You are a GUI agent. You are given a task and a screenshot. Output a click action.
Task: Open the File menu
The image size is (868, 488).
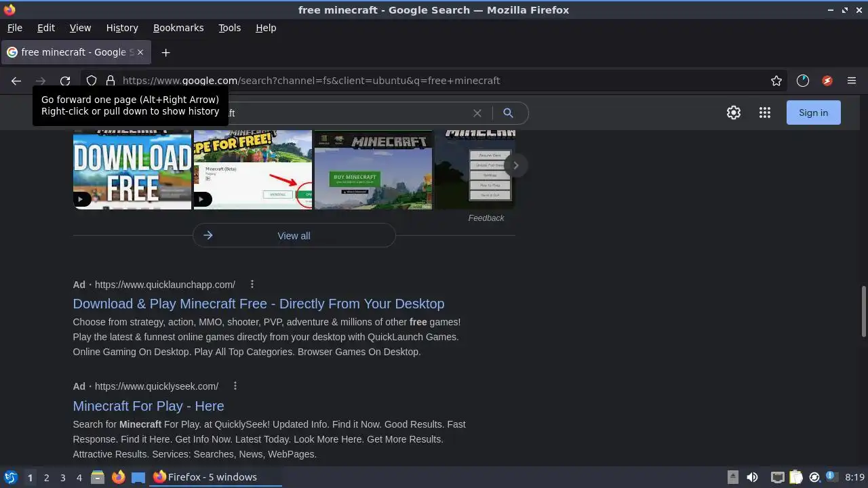pos(15,28)
